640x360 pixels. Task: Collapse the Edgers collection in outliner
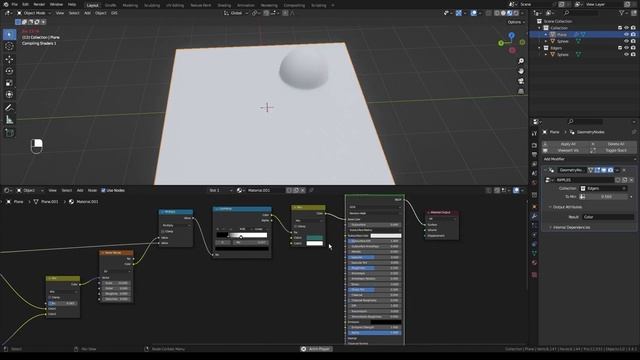(x=540, y=48)
